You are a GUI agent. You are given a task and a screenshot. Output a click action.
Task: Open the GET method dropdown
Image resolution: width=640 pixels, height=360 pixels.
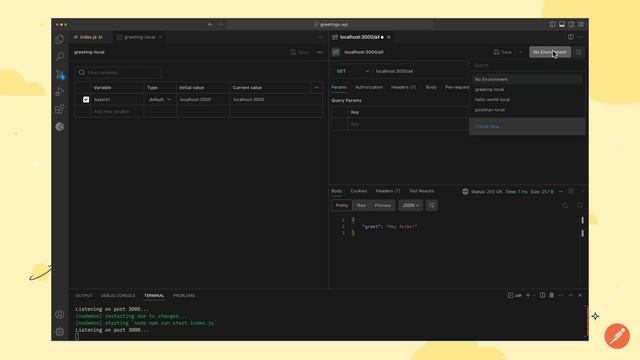[352, 71]
